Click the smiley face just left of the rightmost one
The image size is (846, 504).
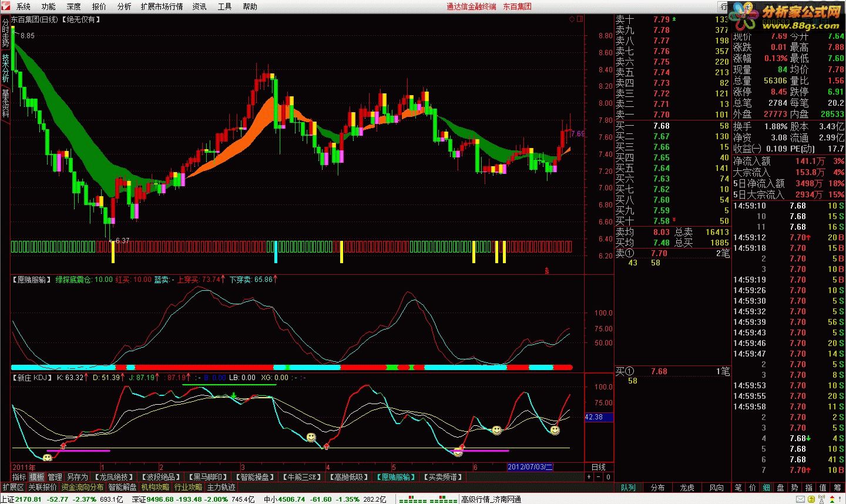point(497,431)
